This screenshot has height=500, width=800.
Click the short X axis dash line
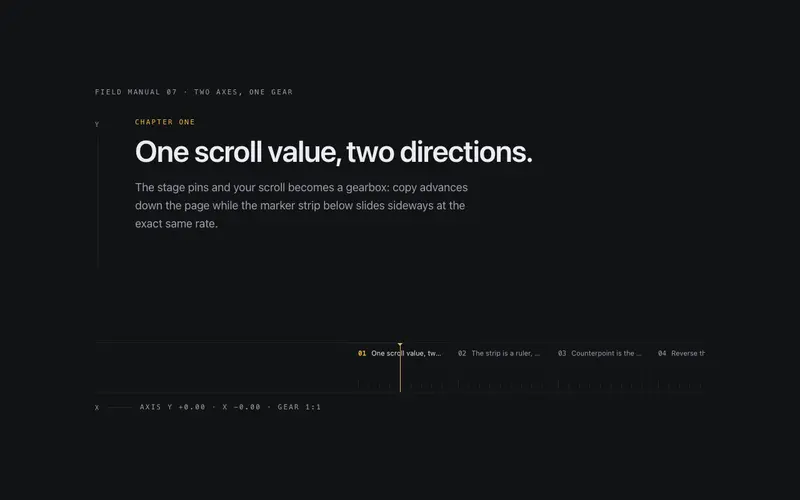120,407
